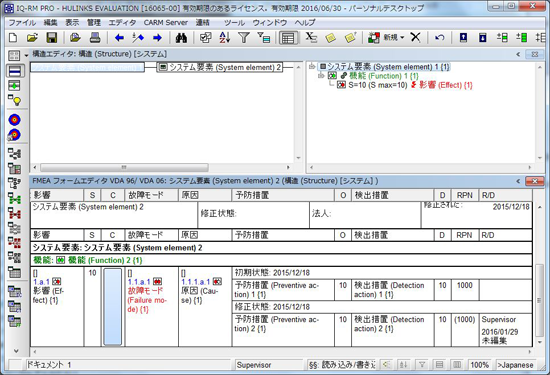Image resolution: width=550 pixels, height=375 pixels.
Task: Click the first yellow note icon in toolbar
Action: [x=330, y=38]
